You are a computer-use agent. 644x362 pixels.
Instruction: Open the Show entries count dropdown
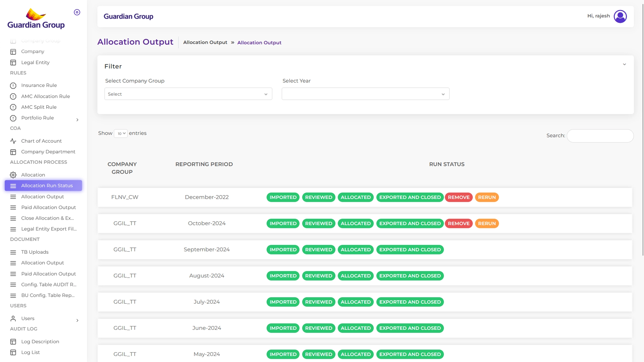pyautogui.click(x=121, y=133)
